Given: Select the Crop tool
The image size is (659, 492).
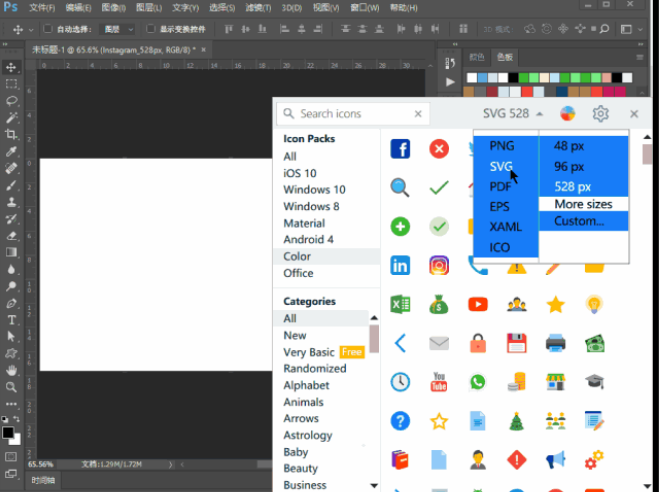Looking at the screenshot, I should pos(12,134).
